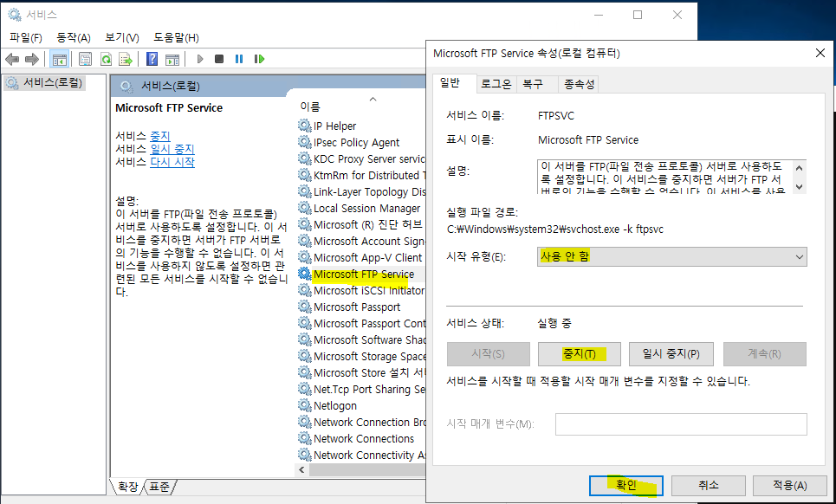Click Services gear icon in title bar
This screenshot has height=504, width=836.
coord(15,15)
